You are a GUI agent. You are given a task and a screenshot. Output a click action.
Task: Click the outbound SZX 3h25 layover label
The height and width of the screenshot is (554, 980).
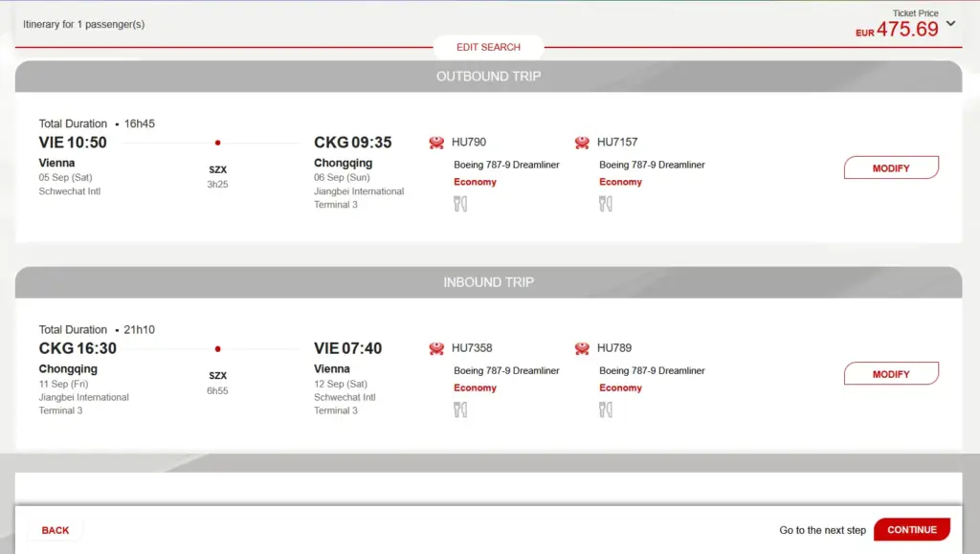[x=217, y=177]
